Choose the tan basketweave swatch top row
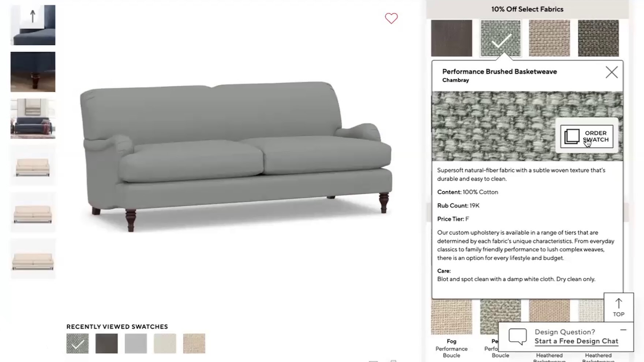Image resolution: width=644 pixels, height=362 pixels. [549, 38]
